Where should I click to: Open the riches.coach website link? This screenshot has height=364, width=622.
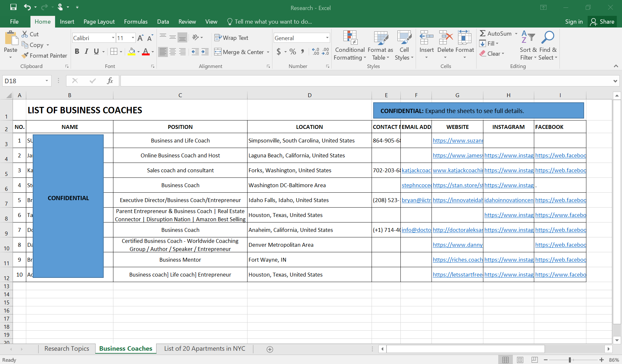[458, 260]
